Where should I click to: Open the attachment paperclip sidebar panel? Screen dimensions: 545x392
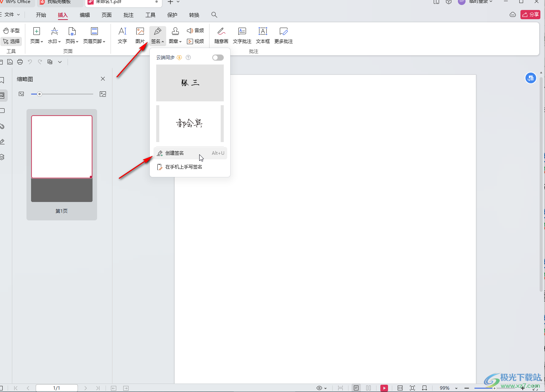(x=2, y=126)
